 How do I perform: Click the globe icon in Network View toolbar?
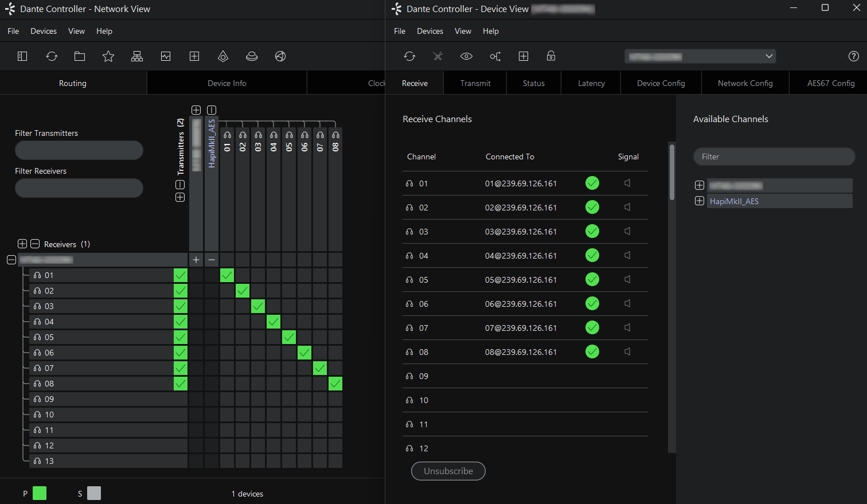[x=280, y=56]
